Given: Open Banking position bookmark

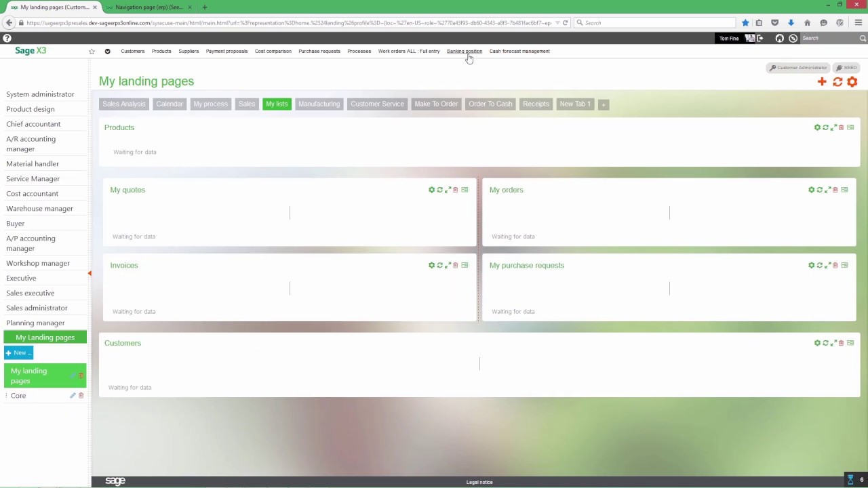Looking at the screenshot, I should coord(465,52).
